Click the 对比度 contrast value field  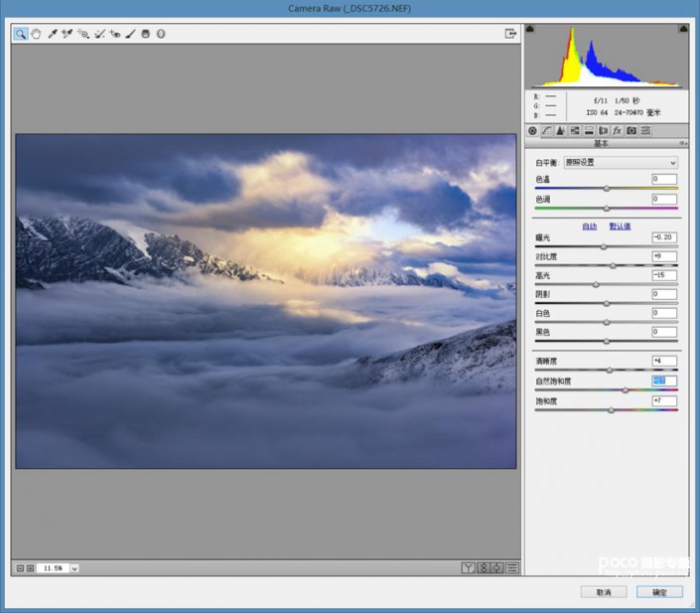tap(663, 256)
